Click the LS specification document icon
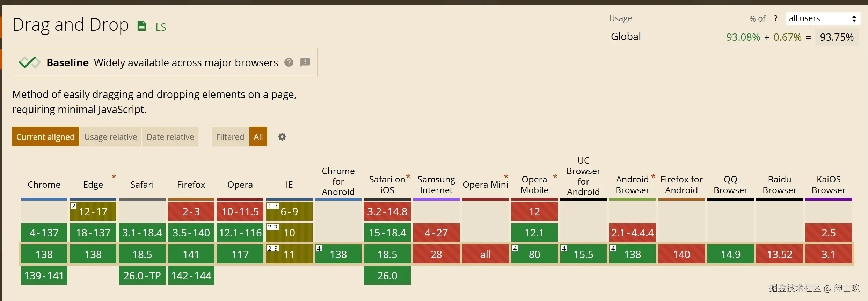 click(141, 26)
